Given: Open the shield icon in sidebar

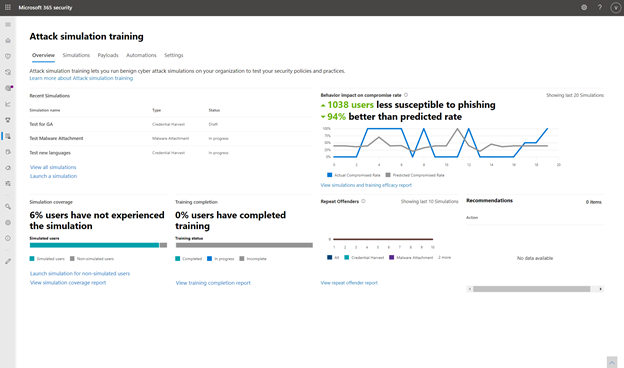Looking at the screenshot, I should (x=8, y=56).
